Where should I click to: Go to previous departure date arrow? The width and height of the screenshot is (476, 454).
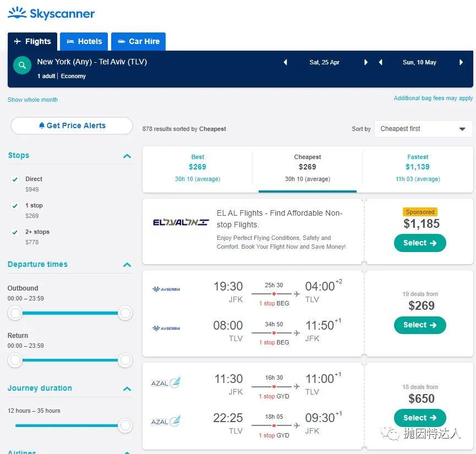coord(286,62)
